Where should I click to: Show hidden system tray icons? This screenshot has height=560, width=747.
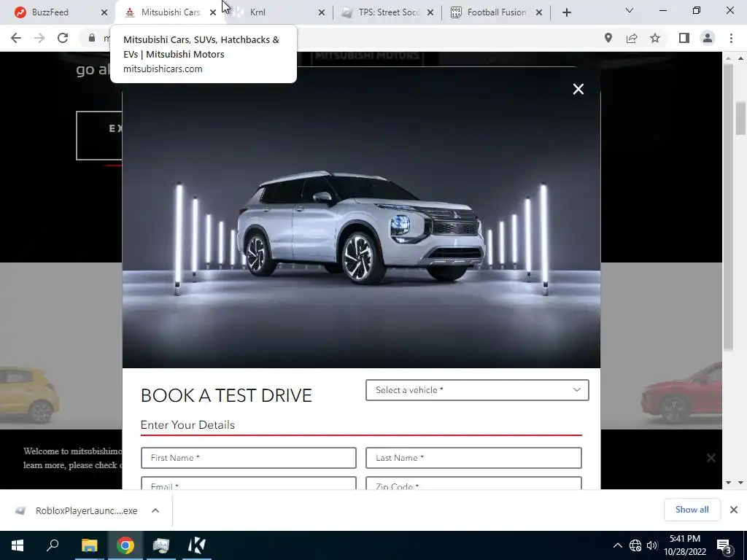pos(617,545)
